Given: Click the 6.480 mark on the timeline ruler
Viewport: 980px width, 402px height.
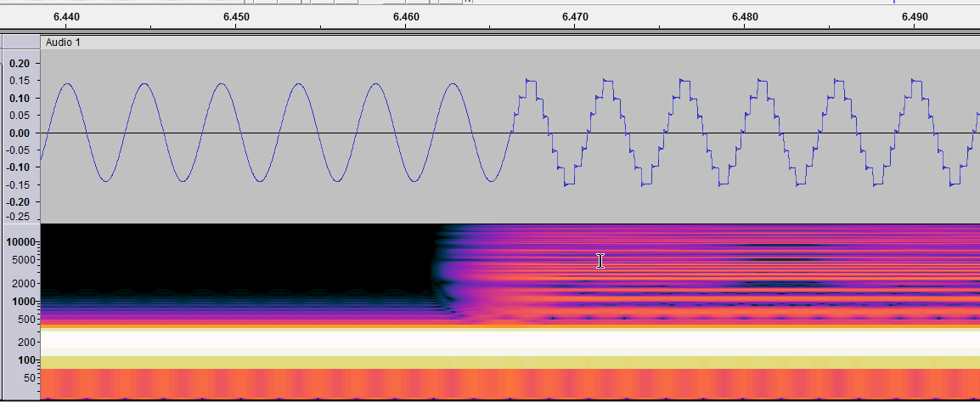Looking at the screenshot, I should click(745, 17).
